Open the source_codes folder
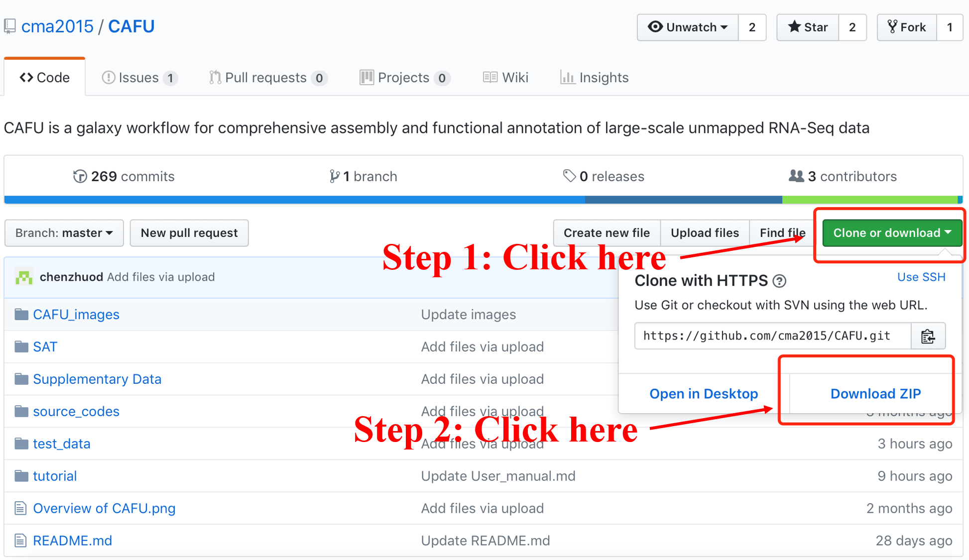This screenshot has width=969, height=560. [x=76, y=412]
